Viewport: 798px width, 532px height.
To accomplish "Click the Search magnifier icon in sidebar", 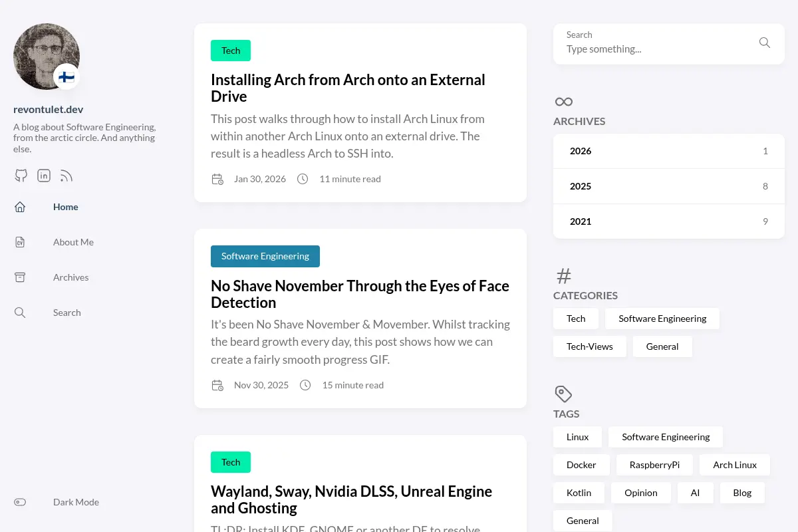I will click(x=20, y=313).
